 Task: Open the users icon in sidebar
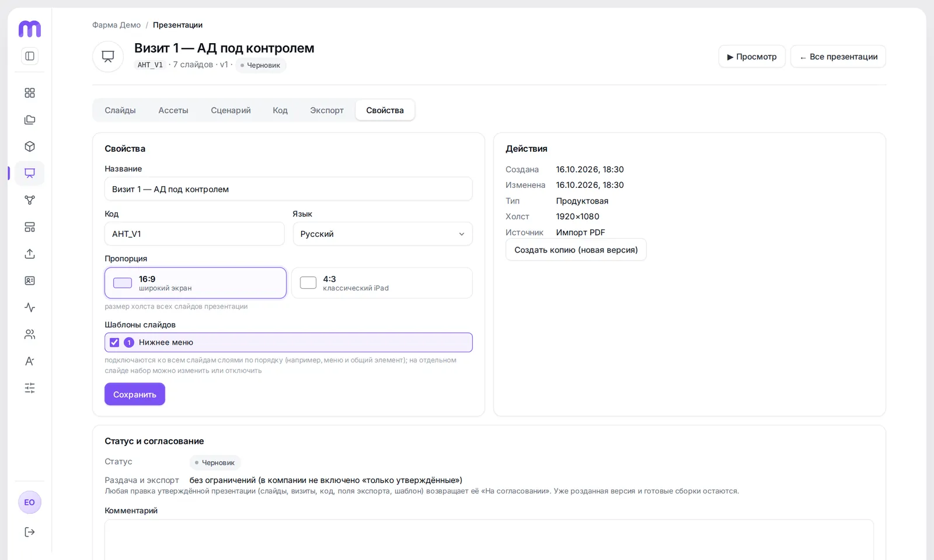30,334
